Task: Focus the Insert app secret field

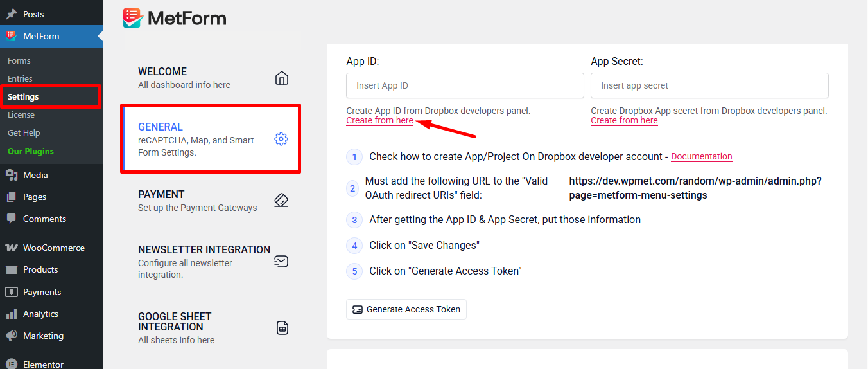Action: (x=709, y=85)
